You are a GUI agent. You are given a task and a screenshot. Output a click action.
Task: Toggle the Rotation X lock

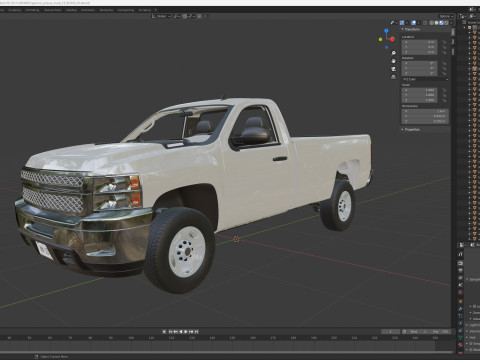point(444,63)
